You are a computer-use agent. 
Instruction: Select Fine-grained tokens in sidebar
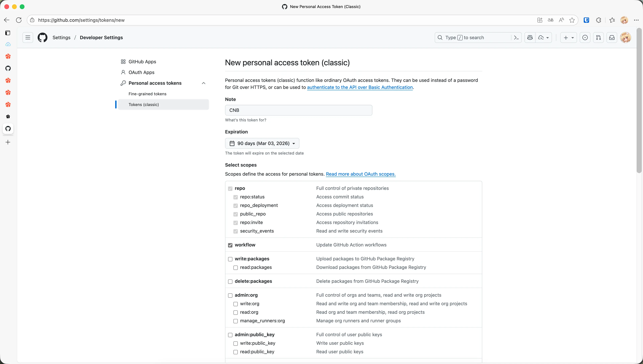tap(147, 94)
